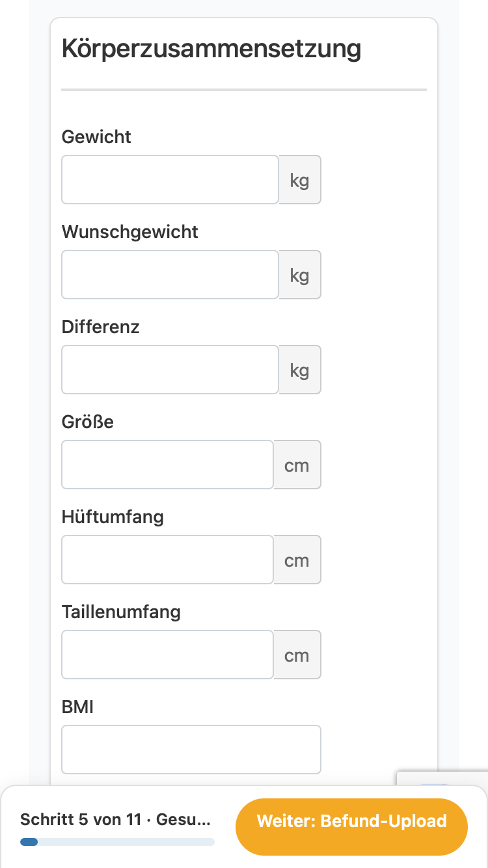Click the Taillenumfang field label
Screen dimensions: 488x868
click(121, 612)
